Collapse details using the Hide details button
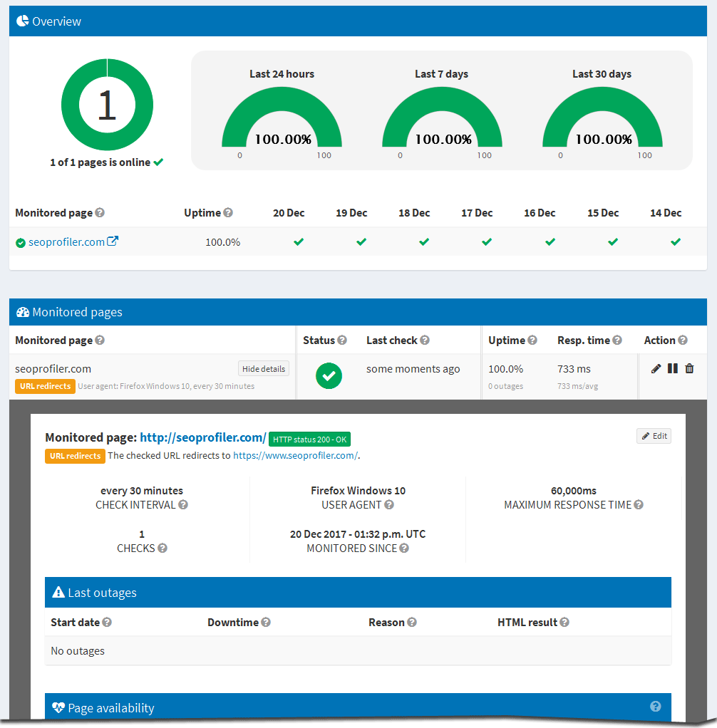The height and width of the screenshot is (728, 717). 263,368
